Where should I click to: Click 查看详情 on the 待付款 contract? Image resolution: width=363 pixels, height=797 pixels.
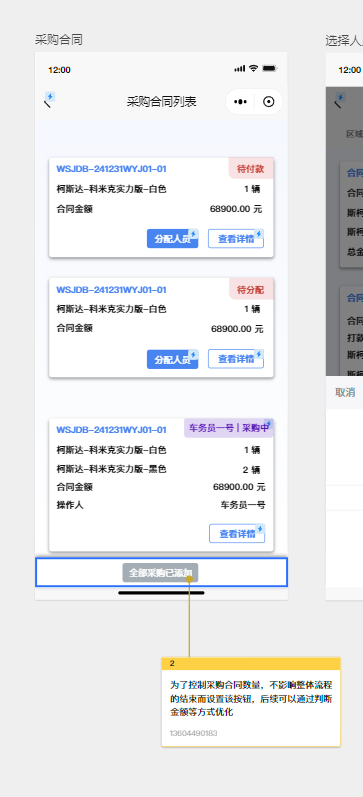[x=236, y=239]
